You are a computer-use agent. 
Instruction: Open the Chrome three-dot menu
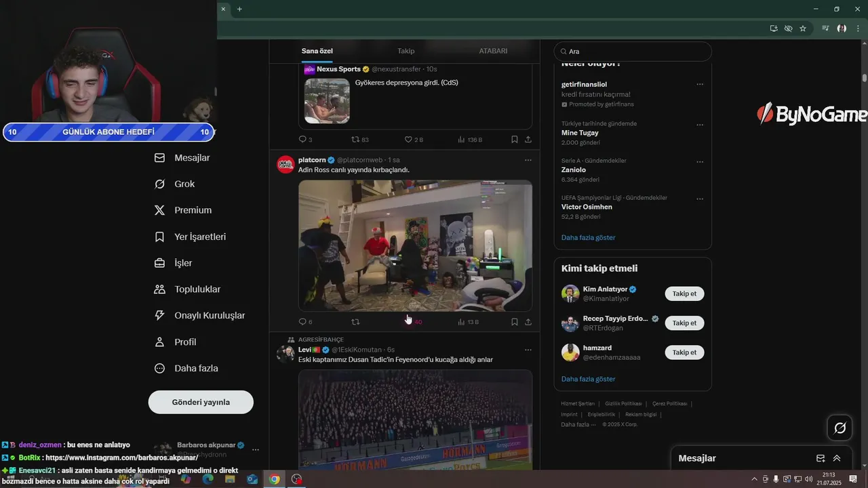coord(858,28)
